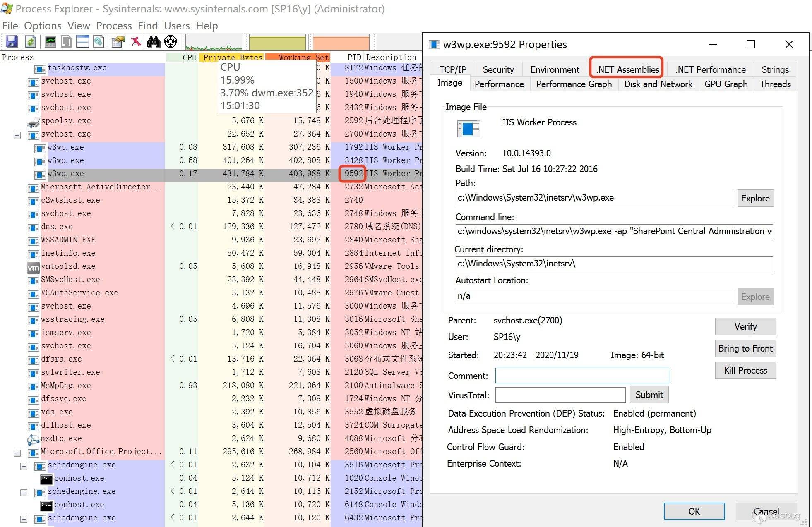Select the dns.exe process row
812x527 pixels.
point(57,227)
